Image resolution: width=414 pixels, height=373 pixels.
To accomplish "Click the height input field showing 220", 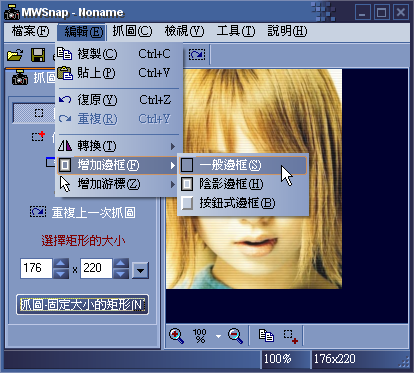I will pyautogui.click(x=96, y=268).
